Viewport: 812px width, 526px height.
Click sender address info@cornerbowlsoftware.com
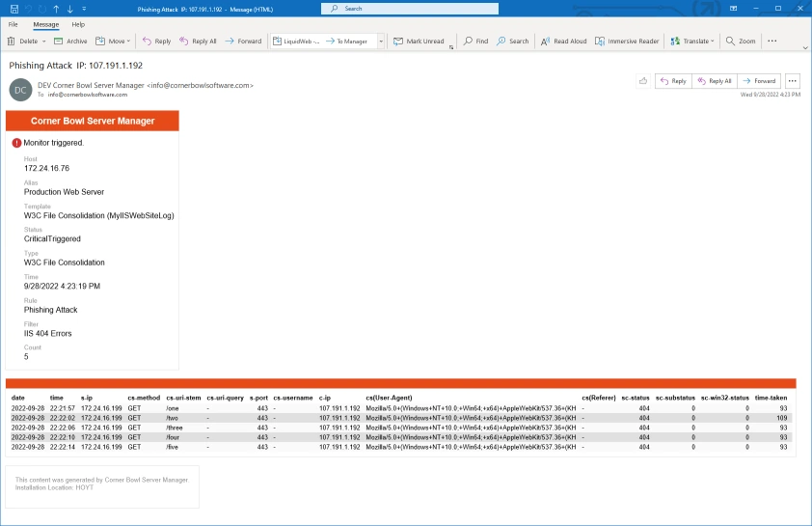click(200, 86)
